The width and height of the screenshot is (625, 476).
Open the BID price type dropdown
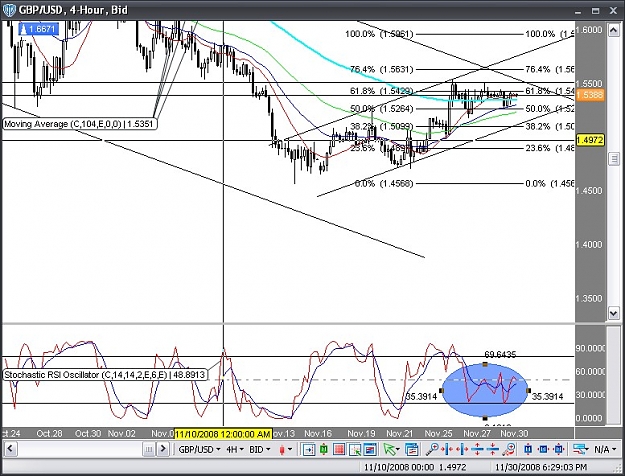point(259,449)
